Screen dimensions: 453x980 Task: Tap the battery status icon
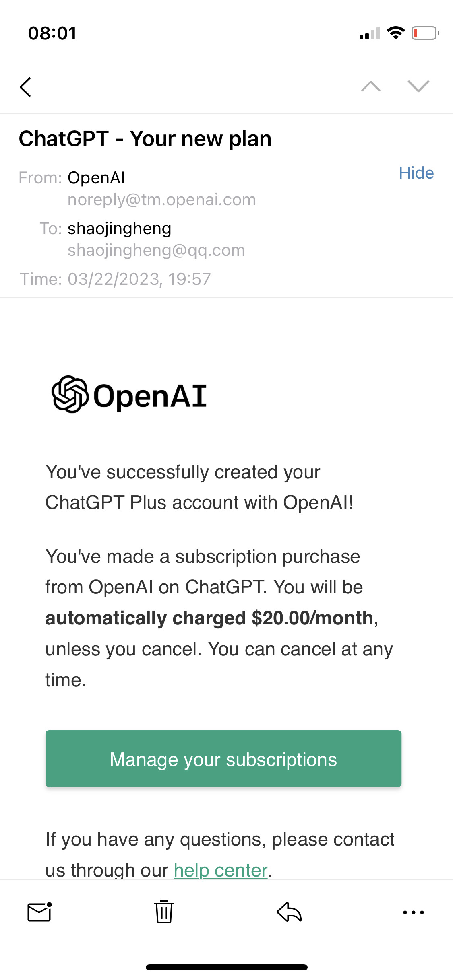coord(424,33)
